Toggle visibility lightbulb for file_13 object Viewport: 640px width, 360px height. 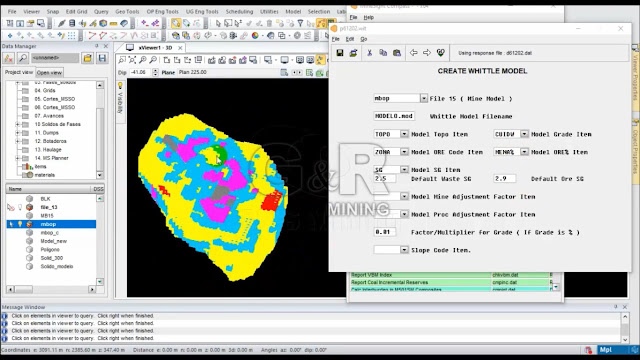pyautogui.click(x=20, y=207)
